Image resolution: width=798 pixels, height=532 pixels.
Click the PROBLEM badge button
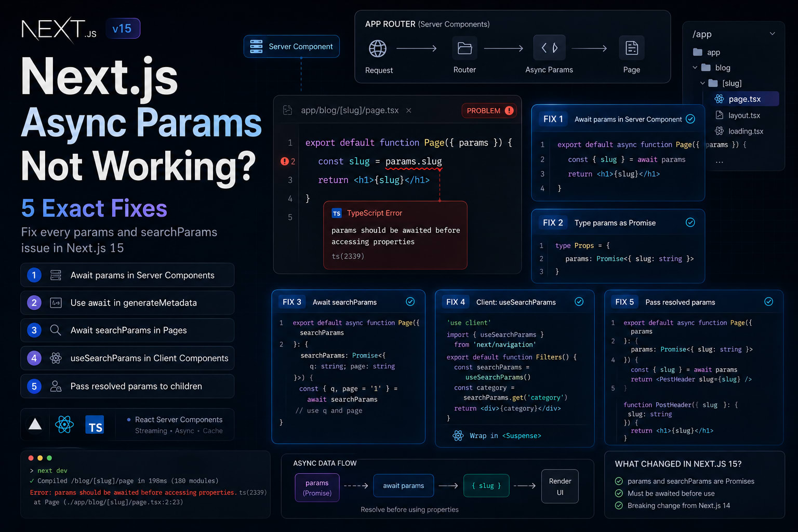click(x=489, y=111)
